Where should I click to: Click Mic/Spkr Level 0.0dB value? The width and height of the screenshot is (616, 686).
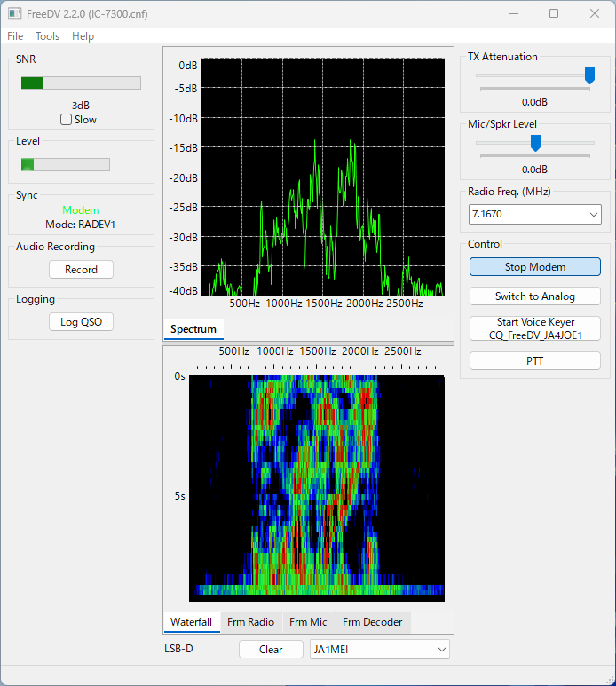[x=534, y=170]
